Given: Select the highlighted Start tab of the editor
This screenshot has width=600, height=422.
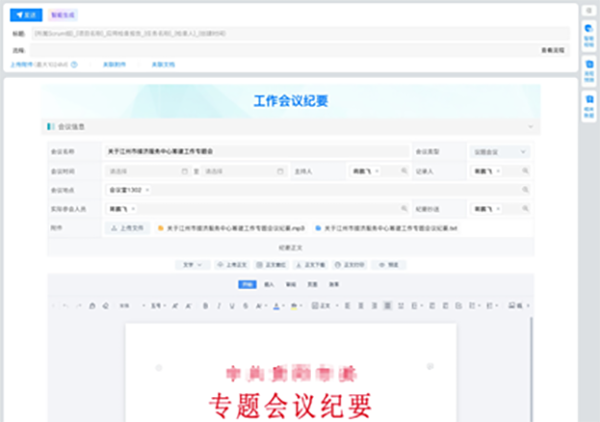Looking at the screenshot, I should coord(247,284).
